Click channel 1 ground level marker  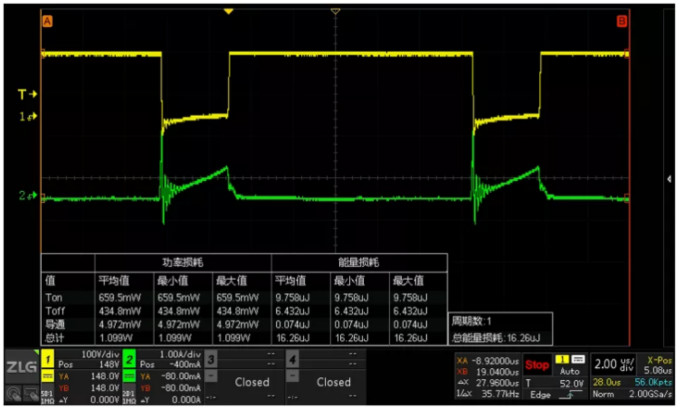pyautogui.click(x=30, y=118)
